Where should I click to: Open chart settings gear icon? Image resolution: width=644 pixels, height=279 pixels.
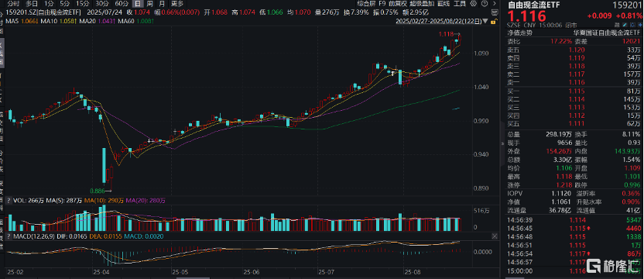474,4
